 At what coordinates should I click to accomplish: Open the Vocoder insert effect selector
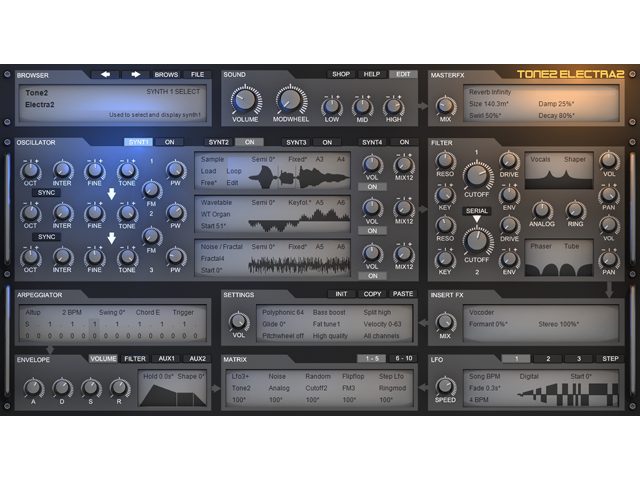point(481,312)
